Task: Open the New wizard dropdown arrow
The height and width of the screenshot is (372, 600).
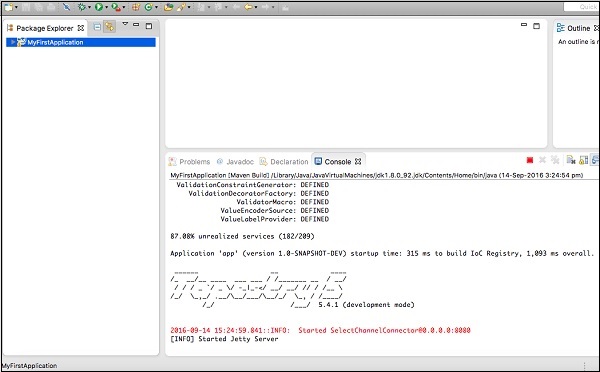Action: 16,7
